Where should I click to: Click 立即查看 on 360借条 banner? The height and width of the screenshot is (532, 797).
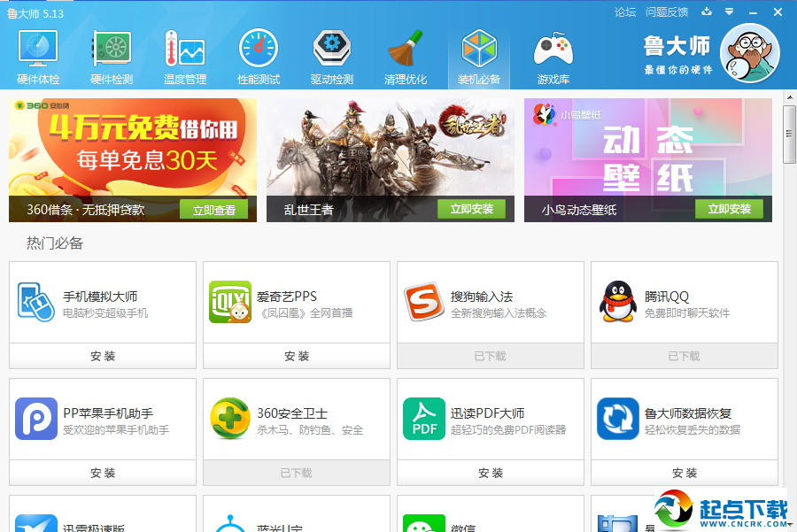[x=214, y=209]
